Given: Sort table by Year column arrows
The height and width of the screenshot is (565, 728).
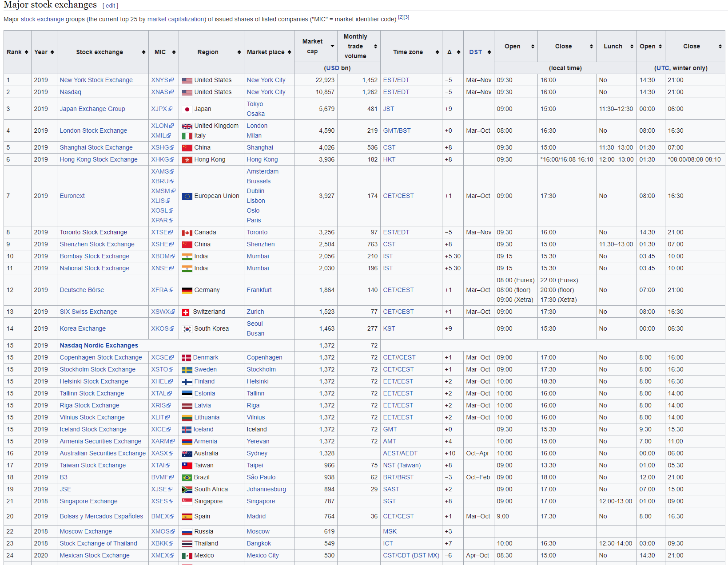Looking at the screenshot, I should (52, 52).
